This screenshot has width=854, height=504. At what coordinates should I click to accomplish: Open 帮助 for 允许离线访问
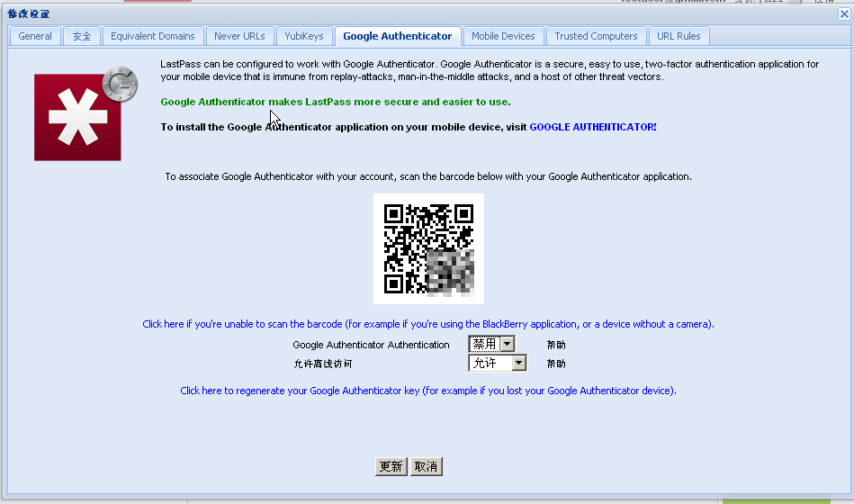pyautogui.click(x=556, y=364)
